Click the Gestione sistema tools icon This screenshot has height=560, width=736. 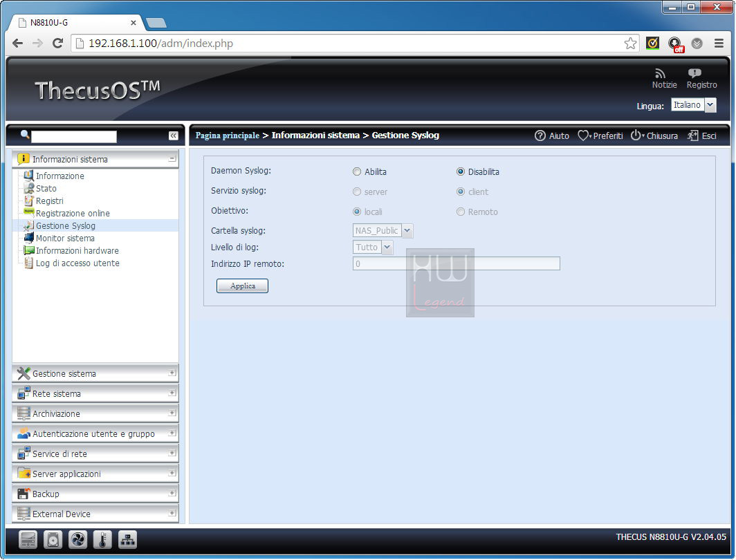[24, 373]
